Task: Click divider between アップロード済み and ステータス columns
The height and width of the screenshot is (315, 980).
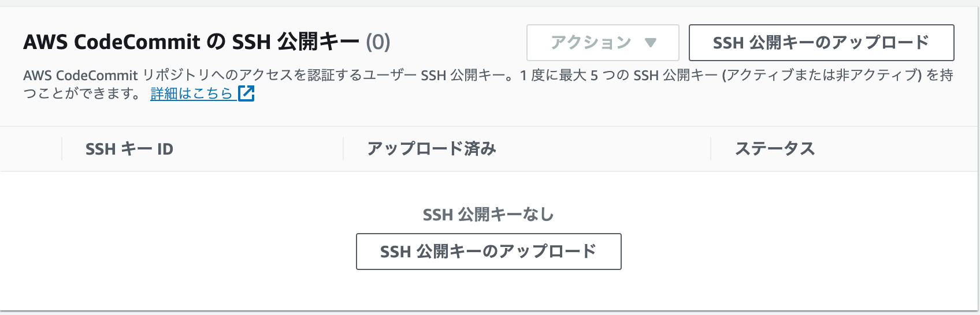Action: (x=711, y=149)
